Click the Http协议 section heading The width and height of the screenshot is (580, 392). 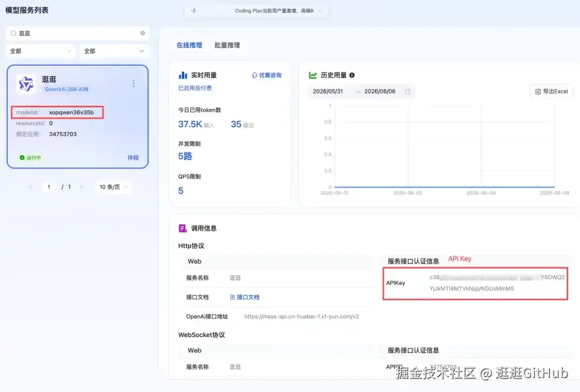(x=191, y=246)
